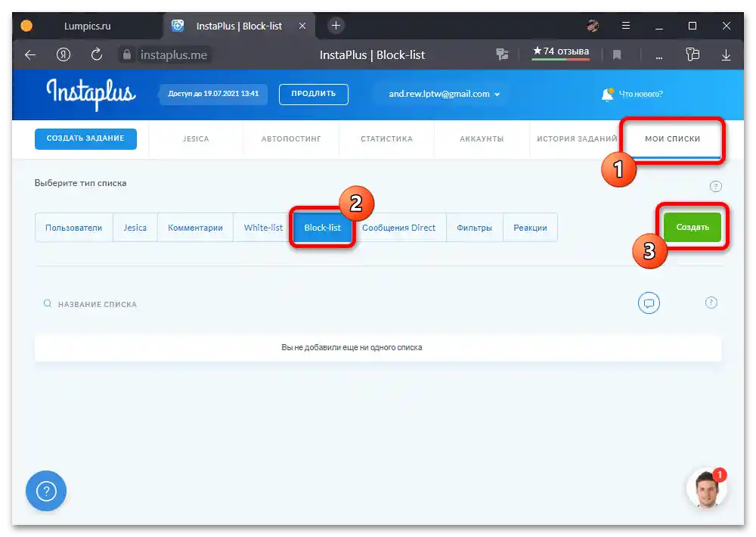Open the СТАТИСТИКА menu tab
This screenshot has width=756, height=537.
(386, 139)
